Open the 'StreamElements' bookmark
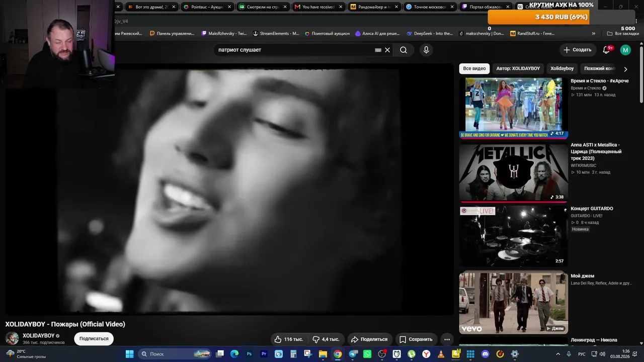This screenshot has width=644, height=362. coord(276,34)
